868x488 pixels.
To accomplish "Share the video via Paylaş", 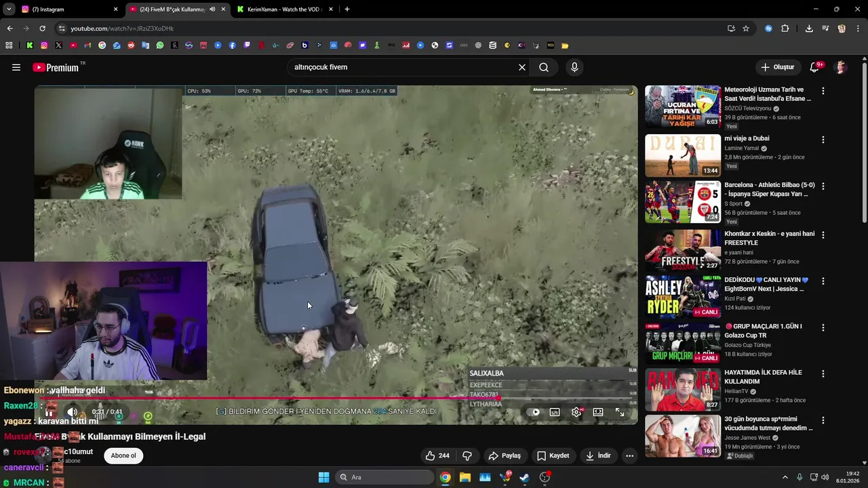I will pos(505,455).
